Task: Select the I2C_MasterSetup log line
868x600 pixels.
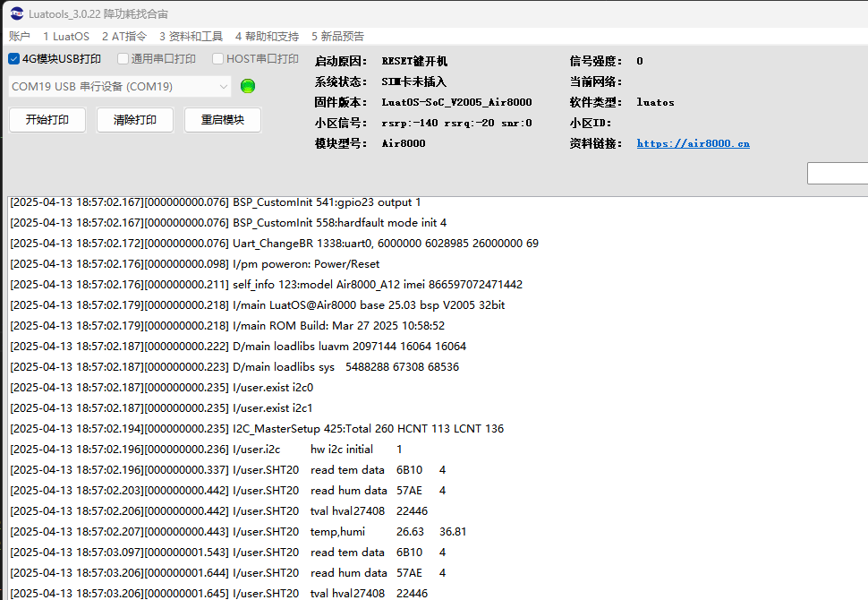Action: coord(257,429)
